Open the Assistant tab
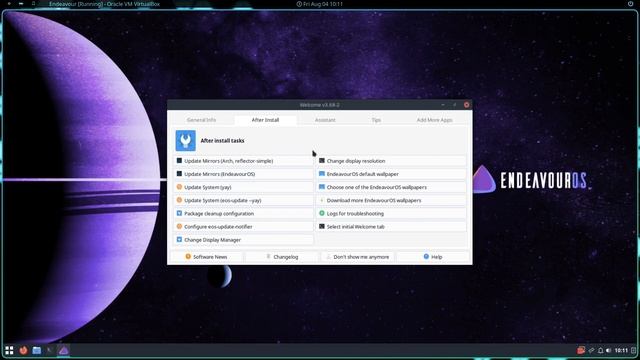640x360 pixels. click(325, 120)
